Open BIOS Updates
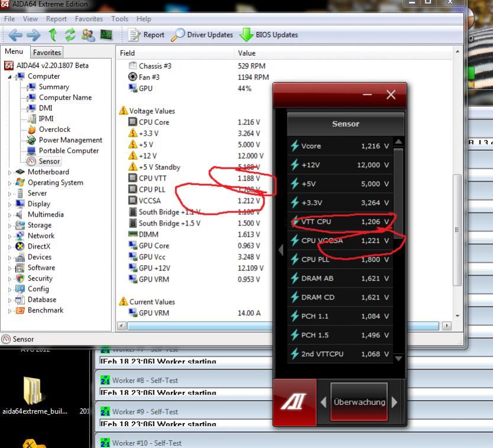This screenshot has height=448, width=493. 269,35
